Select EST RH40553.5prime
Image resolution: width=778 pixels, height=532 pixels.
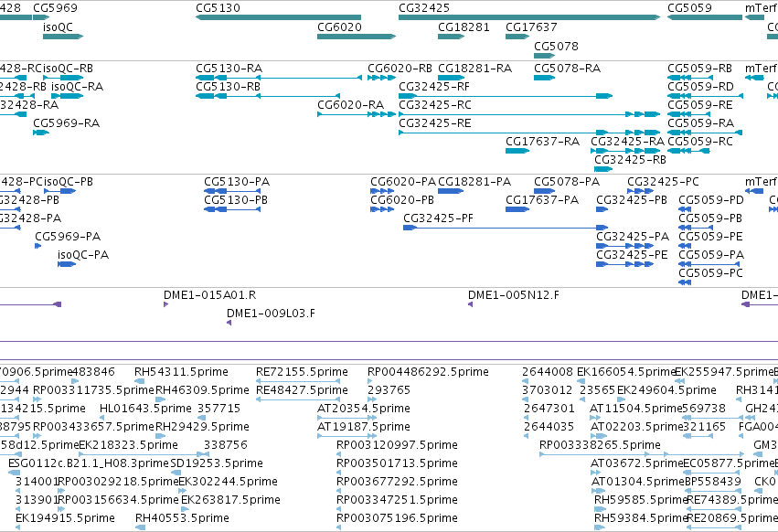(x=141, y=528)
